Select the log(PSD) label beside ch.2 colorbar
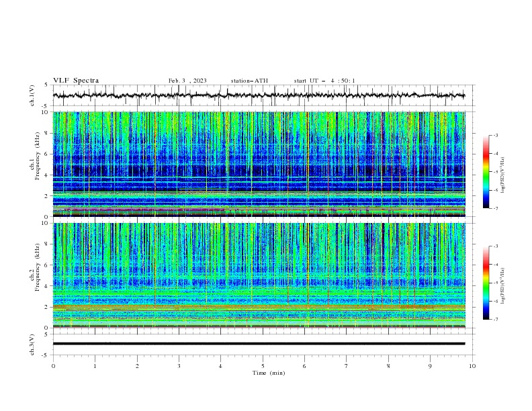Screen dimensions: 532x411 (502, 286)
